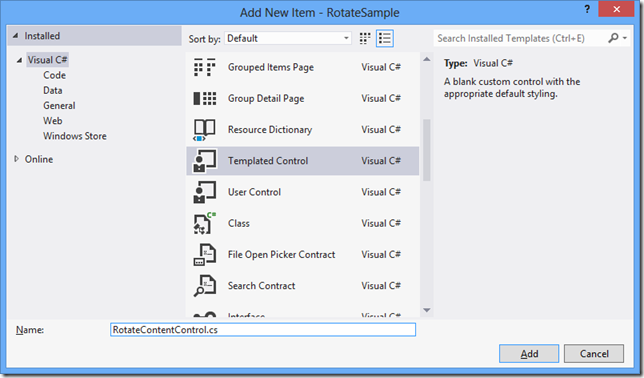
Task: Select the General category
Action: (59, 106)
